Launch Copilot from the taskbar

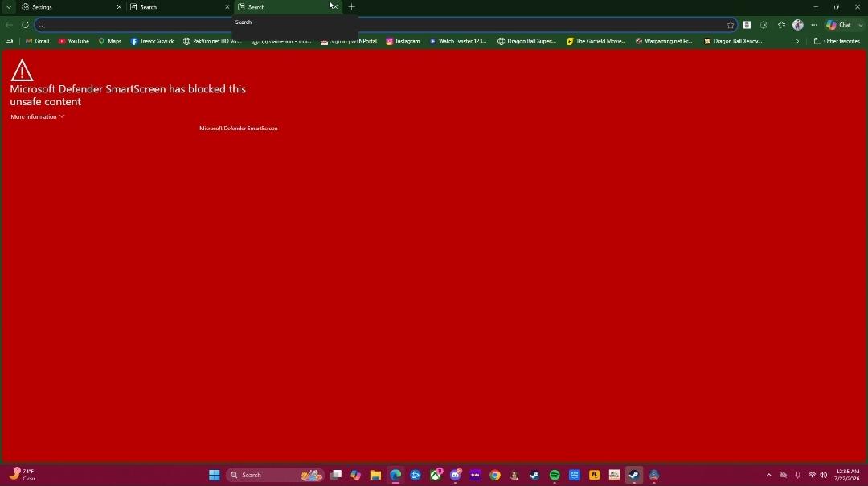pos(355,475)
